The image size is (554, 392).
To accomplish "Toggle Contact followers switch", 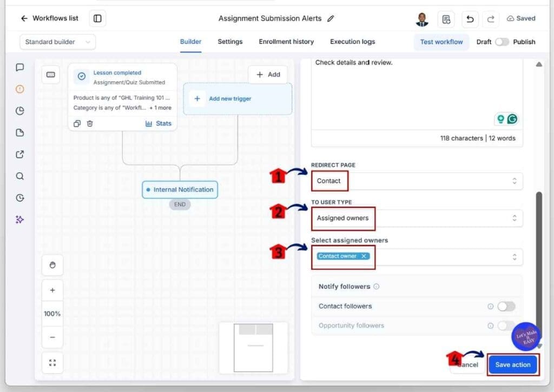I will tap(506, 306).
